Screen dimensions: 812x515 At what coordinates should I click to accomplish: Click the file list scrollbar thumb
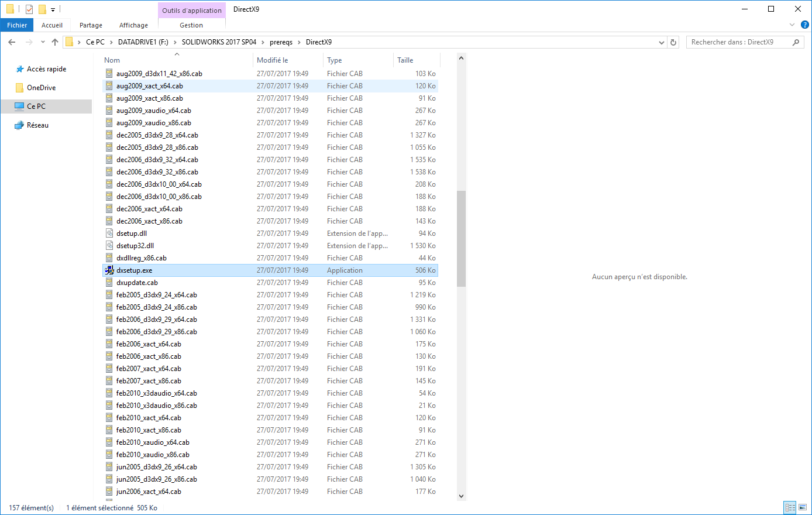click(x=461, y=239)
